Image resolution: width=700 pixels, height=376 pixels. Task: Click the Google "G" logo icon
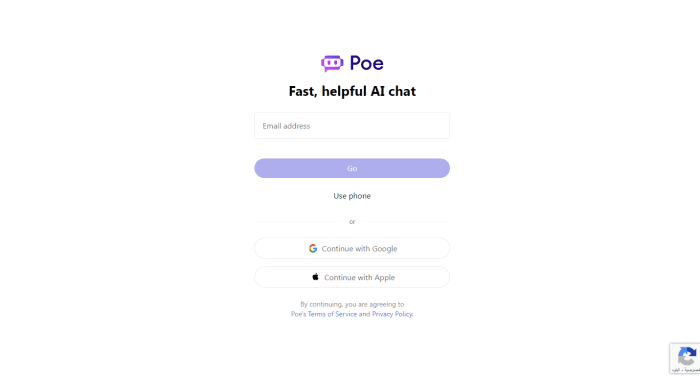[x=313, y=248]
